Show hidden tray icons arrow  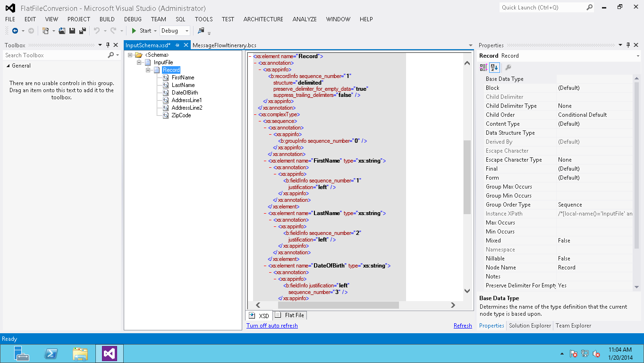pos(562,354)
